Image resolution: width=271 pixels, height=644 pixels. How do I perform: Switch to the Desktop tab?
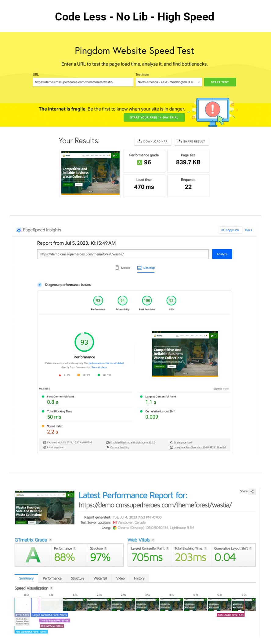[146, 268]
